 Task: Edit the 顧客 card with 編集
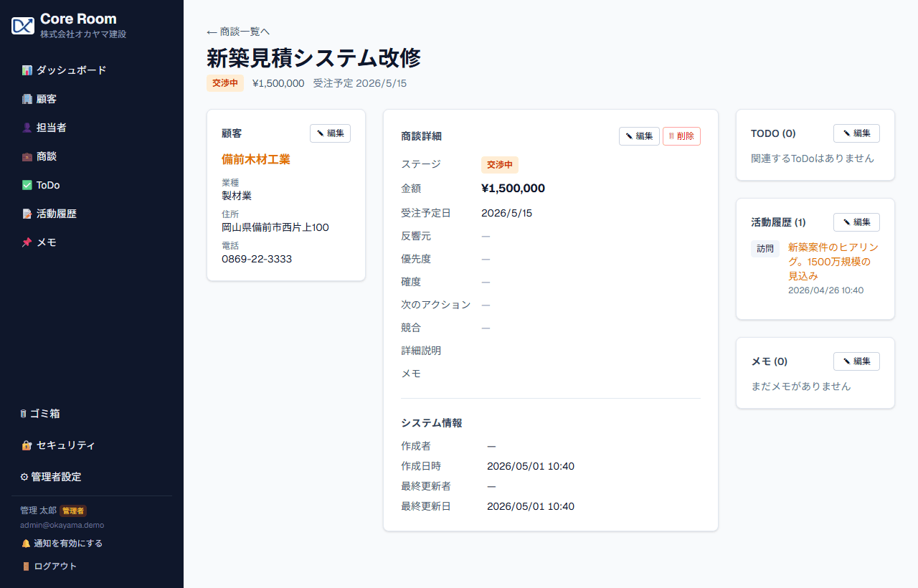point(330,133)
